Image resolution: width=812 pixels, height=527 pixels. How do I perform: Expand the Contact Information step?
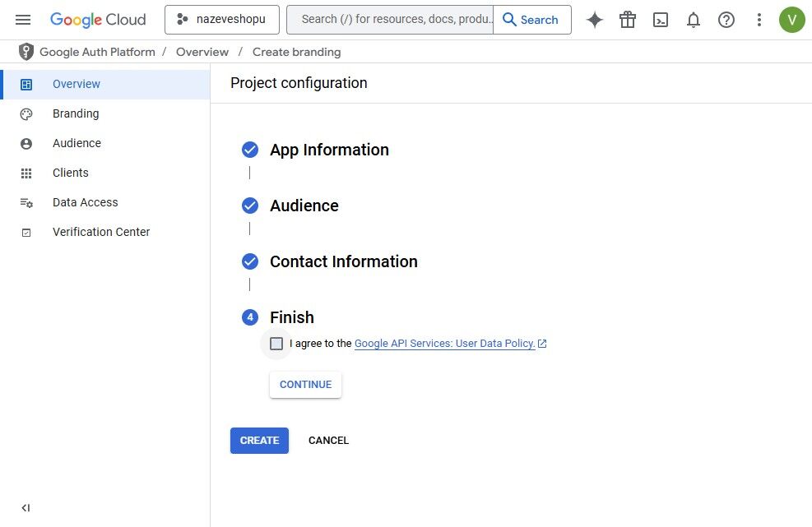click(x=343, y=261)
